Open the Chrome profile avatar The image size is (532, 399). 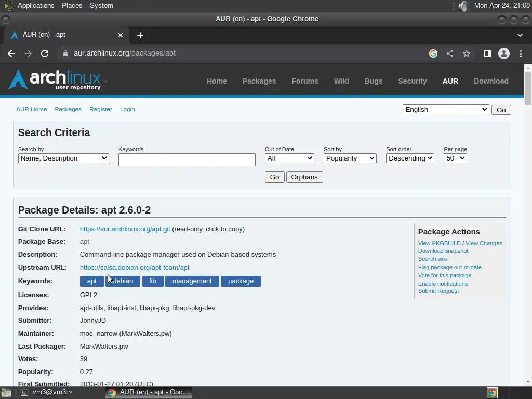tap(503, 54)
